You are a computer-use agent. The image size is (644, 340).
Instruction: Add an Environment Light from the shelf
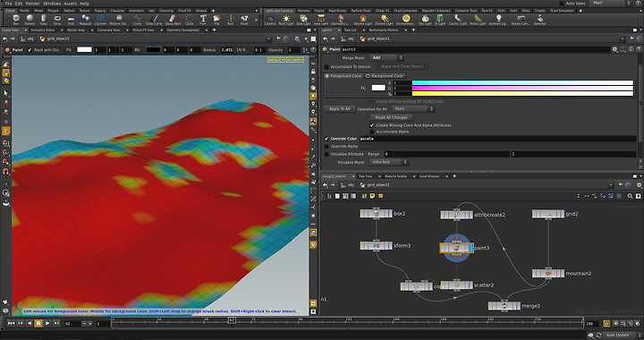(406, 20)
